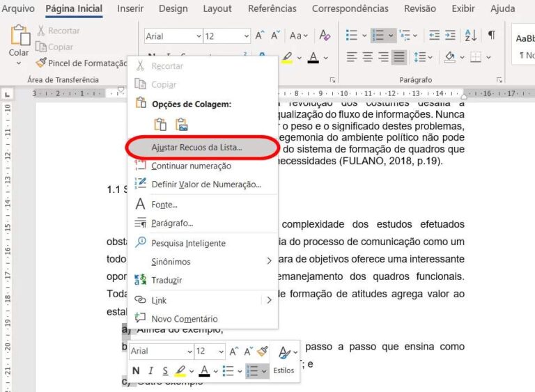Switch to Inserir tab

(130, 8)
